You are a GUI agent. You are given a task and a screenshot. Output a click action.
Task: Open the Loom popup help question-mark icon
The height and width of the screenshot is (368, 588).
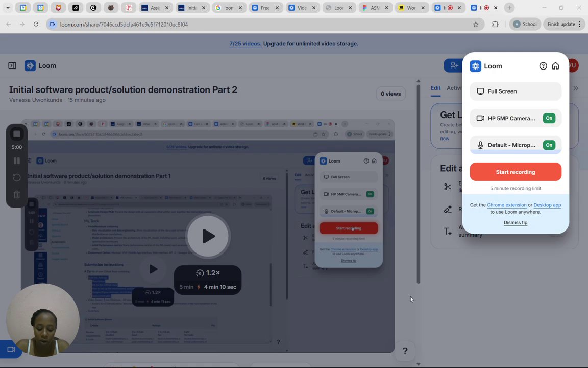[x=543, y=66]
